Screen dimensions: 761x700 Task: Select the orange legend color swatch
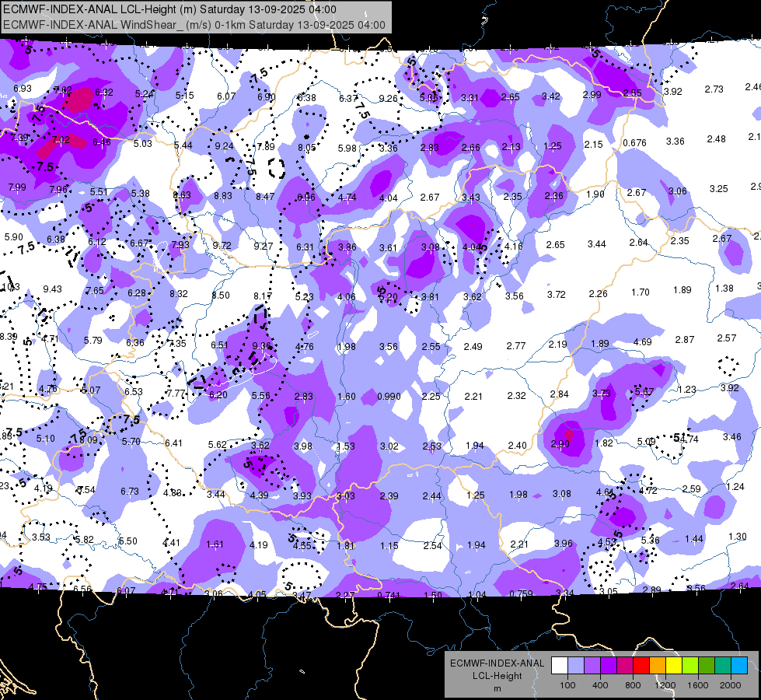coord(657,665)
